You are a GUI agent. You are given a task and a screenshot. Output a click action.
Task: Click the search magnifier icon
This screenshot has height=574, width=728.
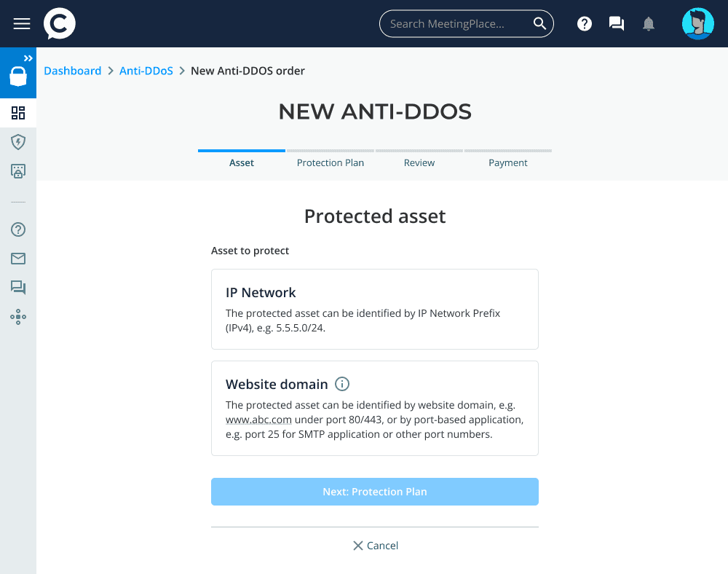pyautogui.click(x=539, y=24)
